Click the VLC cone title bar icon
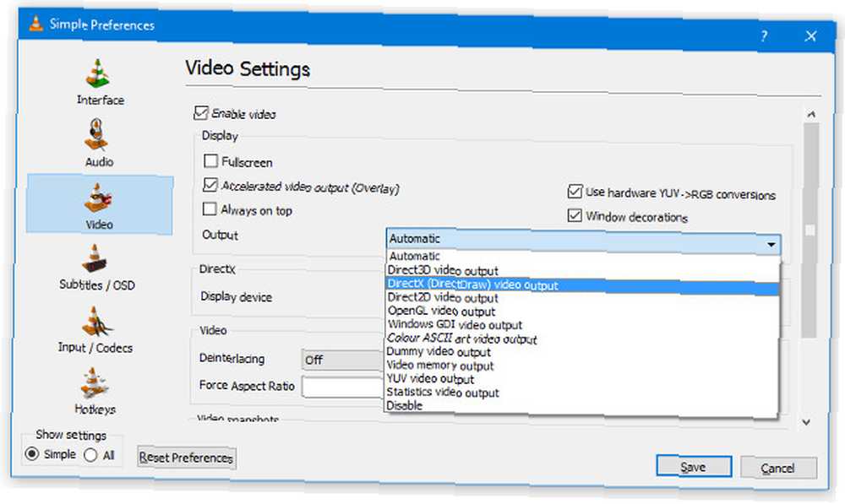Image resolution: width=845 pixels, height=504 pixels. click(35, 23)
